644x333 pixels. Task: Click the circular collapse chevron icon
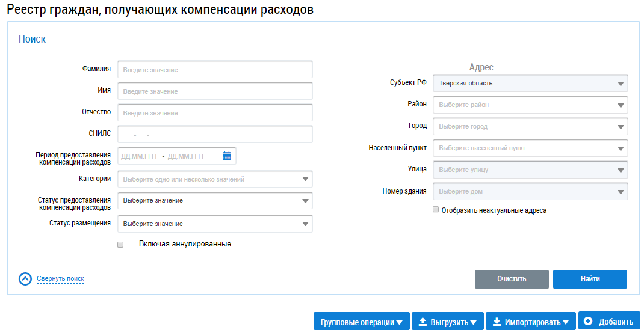(x=25, y=279)
